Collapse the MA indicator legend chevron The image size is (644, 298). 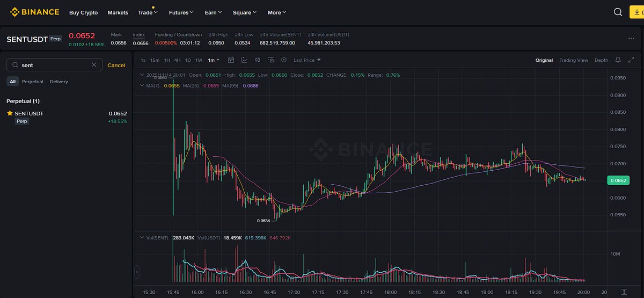142,85
